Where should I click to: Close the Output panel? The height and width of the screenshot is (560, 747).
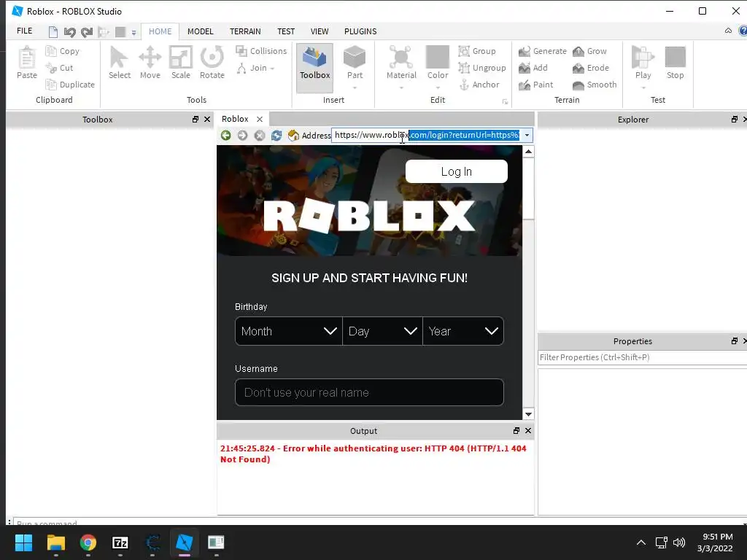coord(528,430)
